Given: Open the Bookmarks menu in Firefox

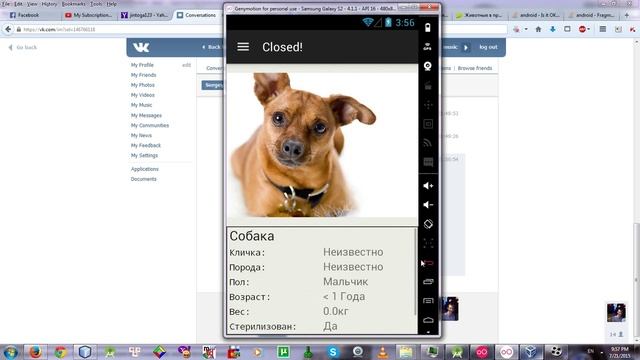Looking at the screenshot, I should (x=73, y=4).
